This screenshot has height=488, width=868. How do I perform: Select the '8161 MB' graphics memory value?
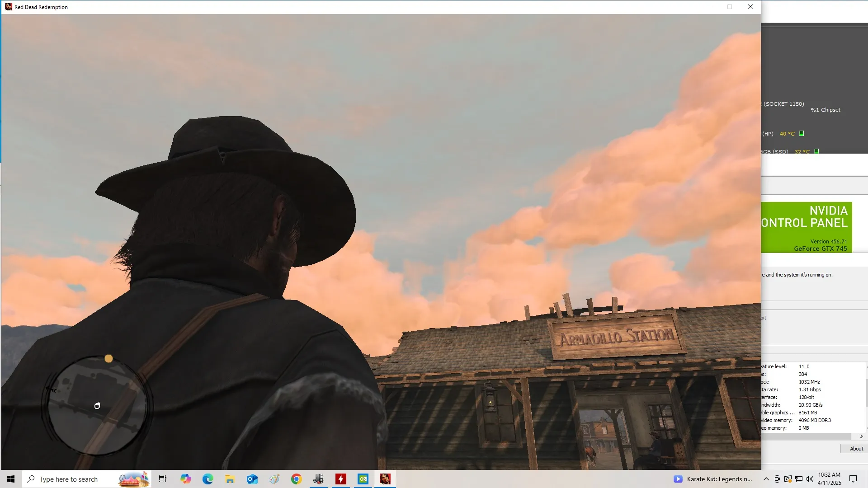click(808, 413)
